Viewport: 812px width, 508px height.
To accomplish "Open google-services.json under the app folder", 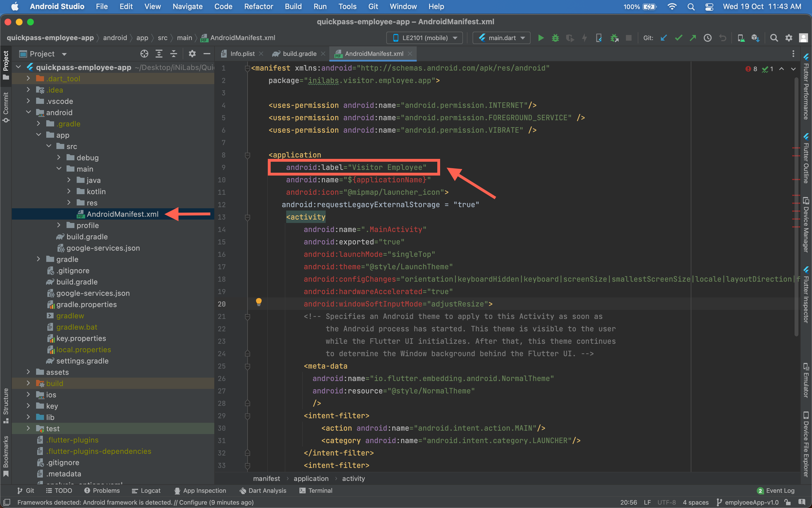I will tap(103, 248).
